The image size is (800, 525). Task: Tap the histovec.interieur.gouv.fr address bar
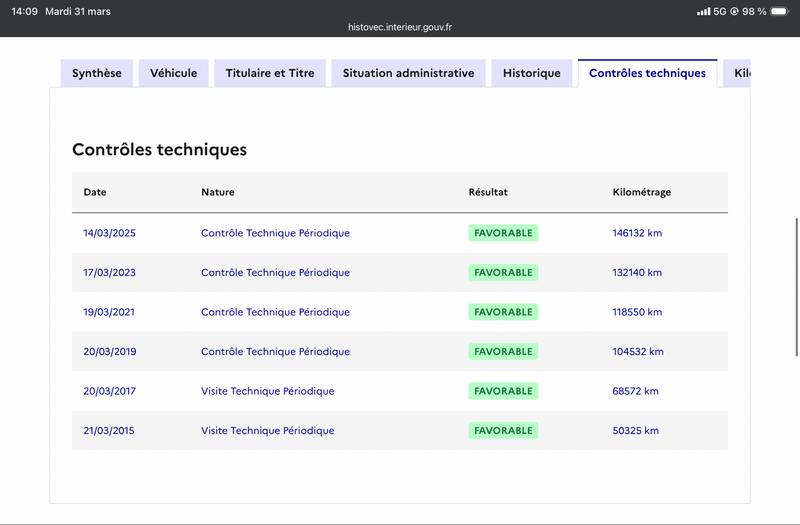click(x=400, y=27)
